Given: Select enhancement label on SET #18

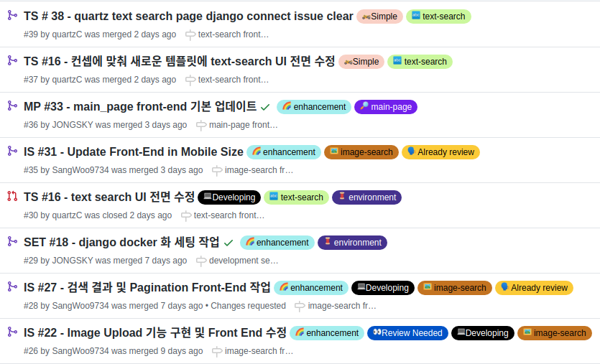Looking at the screenshot, I should coord(277,243).
